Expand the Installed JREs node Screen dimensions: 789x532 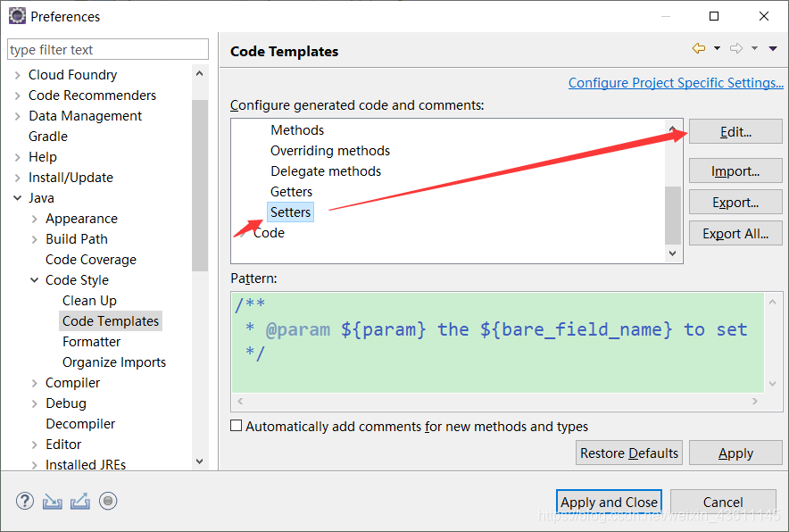point(35,465)
